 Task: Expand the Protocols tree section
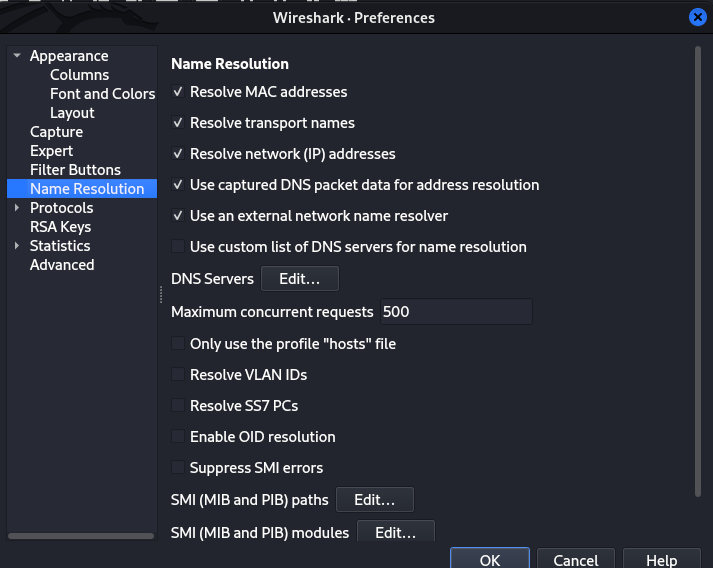coord(17,208)
